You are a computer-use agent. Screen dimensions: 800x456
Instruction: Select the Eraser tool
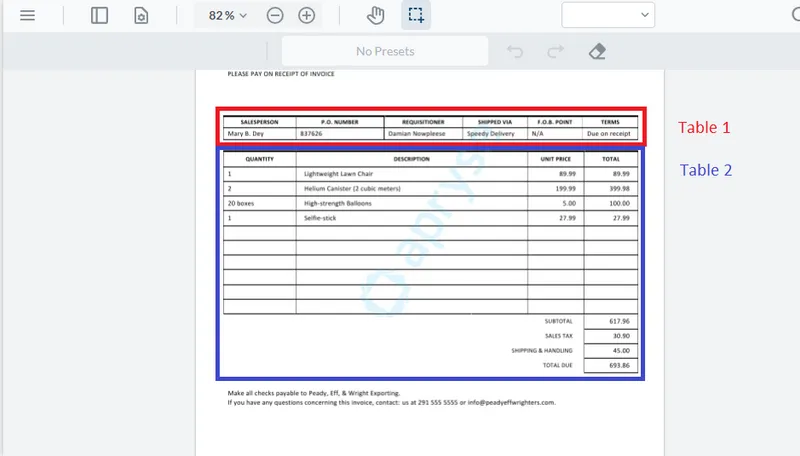(x=597, y=51)
